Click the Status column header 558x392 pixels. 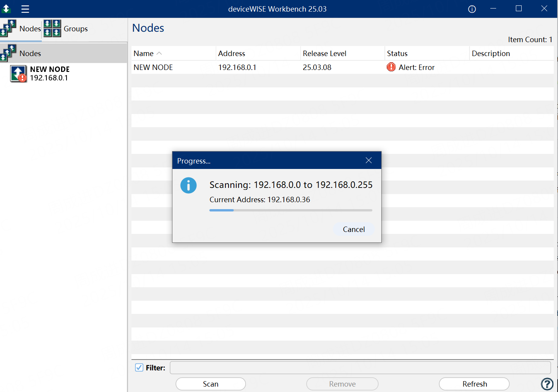[x=397, y=54]
